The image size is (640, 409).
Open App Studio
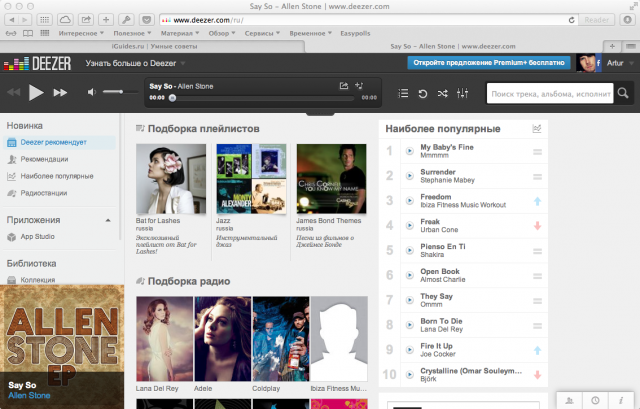[x=37, y=237]
